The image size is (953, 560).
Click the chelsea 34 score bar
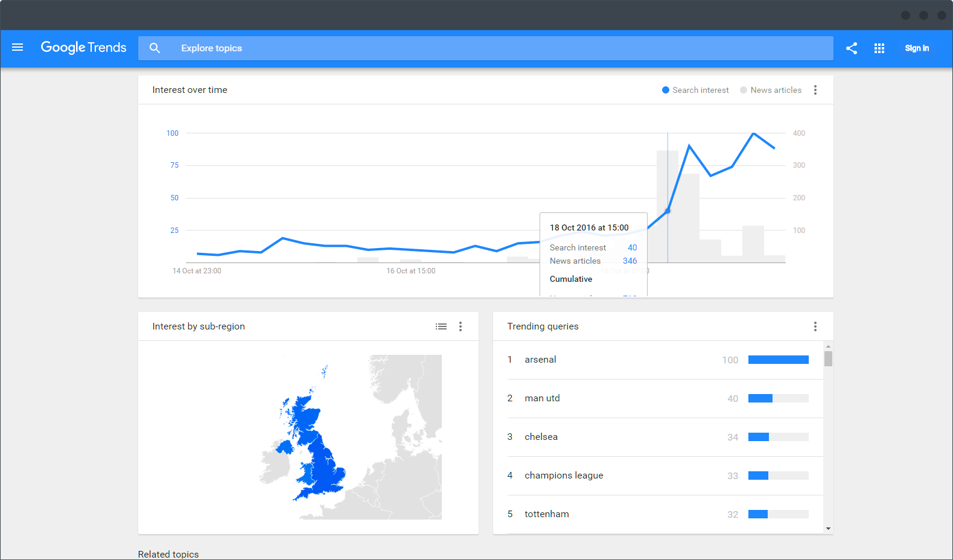tap(779, 437)
